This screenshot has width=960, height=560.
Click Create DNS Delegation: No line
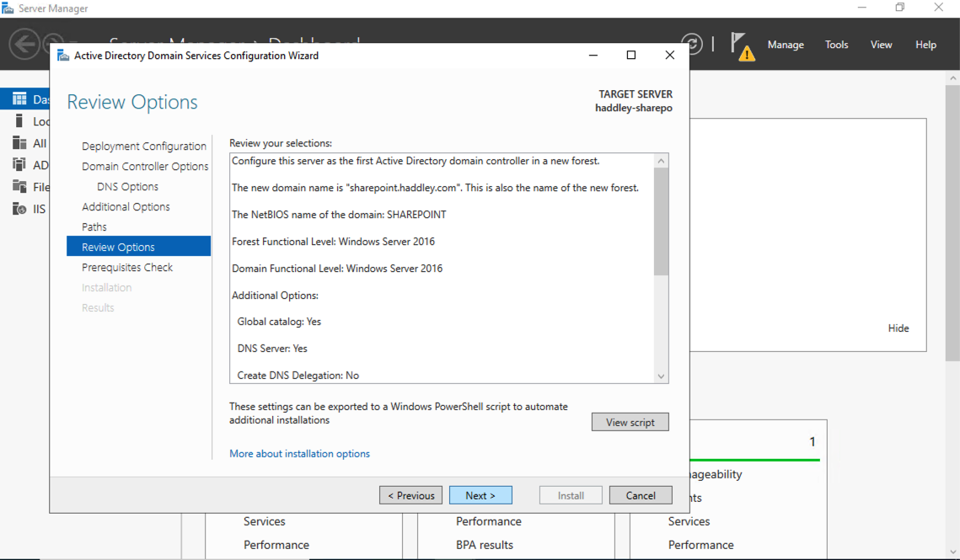(x=298, y=376)
